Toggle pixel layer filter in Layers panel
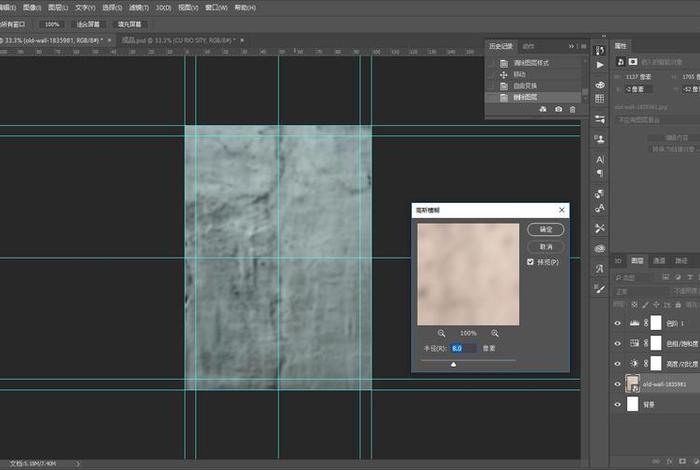The height and width of the screenshot is (470, 700). [x=666, y=277]
